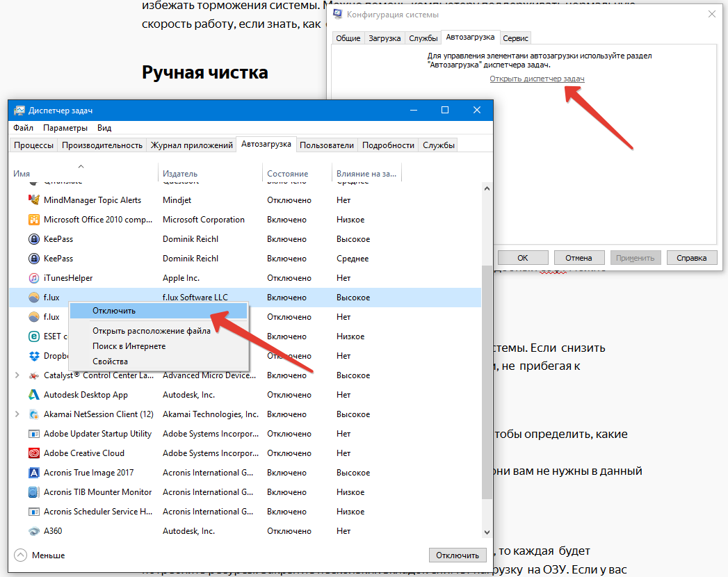The width and height of the screenshot is (728, 577).
Task: Click the disabled f.lux entry icon
Action: coord(34,317)
